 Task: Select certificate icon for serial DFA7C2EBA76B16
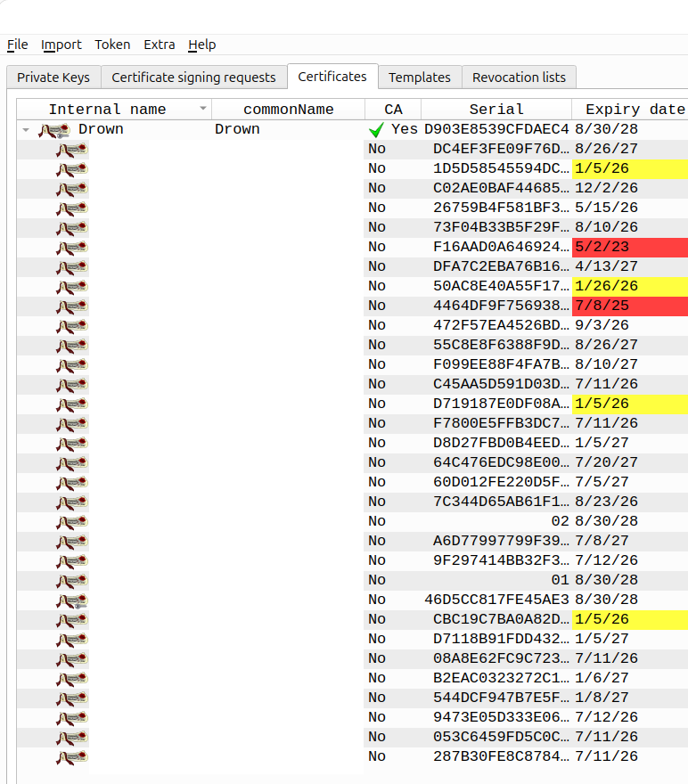72,267
